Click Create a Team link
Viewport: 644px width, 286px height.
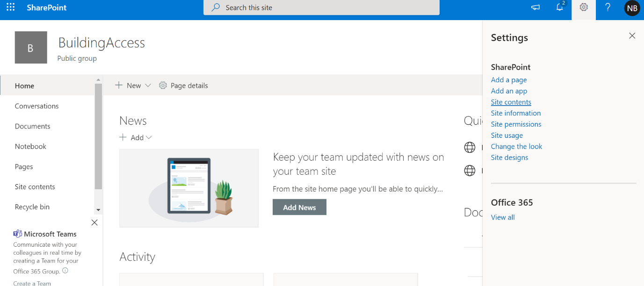32,283
